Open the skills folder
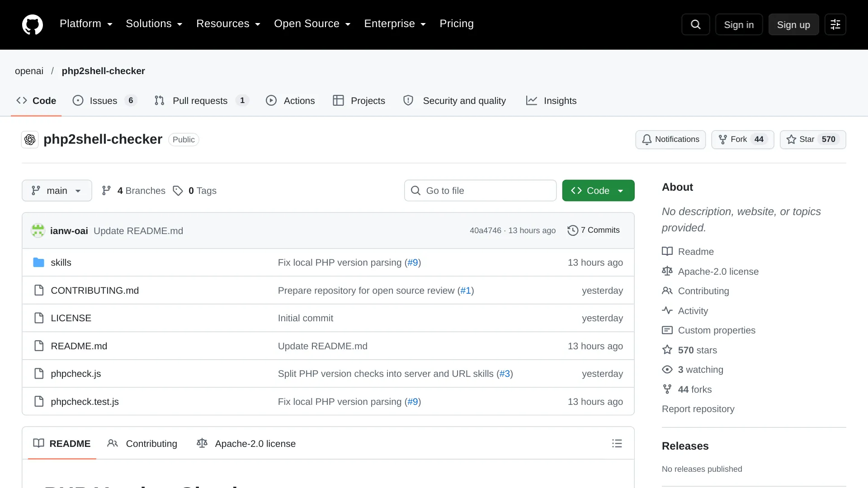 (x=61, y=263)
